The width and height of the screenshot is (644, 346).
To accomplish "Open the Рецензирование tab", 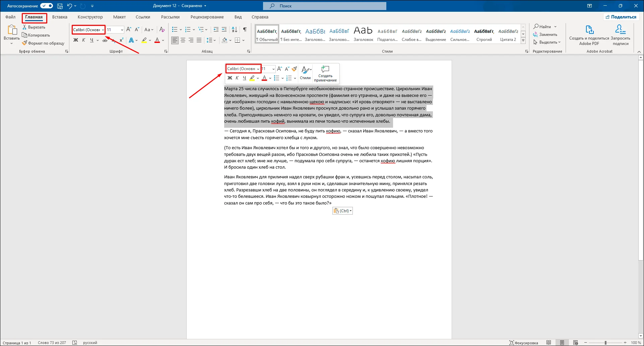I will pyautogui.click(x=207, y=17).
